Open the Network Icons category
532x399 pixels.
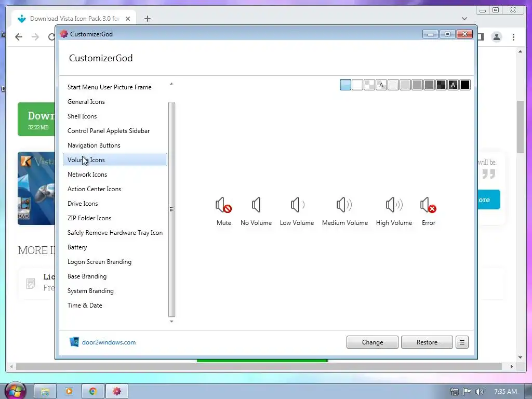(x=115, y=175)
